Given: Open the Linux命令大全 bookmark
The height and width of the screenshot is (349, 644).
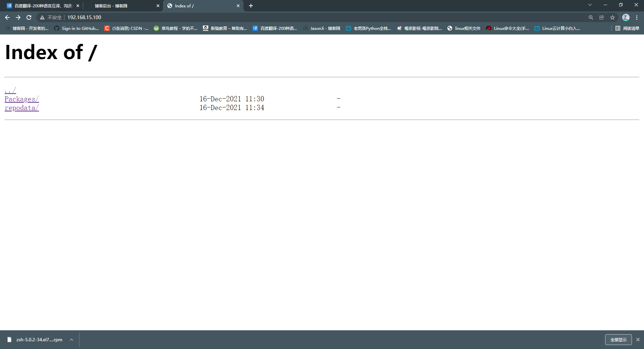Looking at the screenshot, I should coord(507,28).
